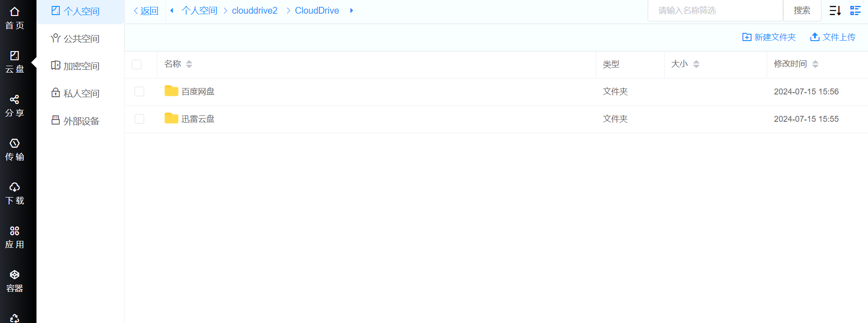Open the 应用 apps section
Viewport: 868px width, 323px height.
coord(15,237)
